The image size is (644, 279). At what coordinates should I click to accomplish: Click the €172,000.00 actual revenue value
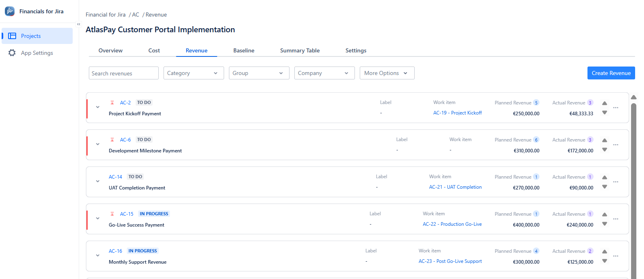(580, 151)
